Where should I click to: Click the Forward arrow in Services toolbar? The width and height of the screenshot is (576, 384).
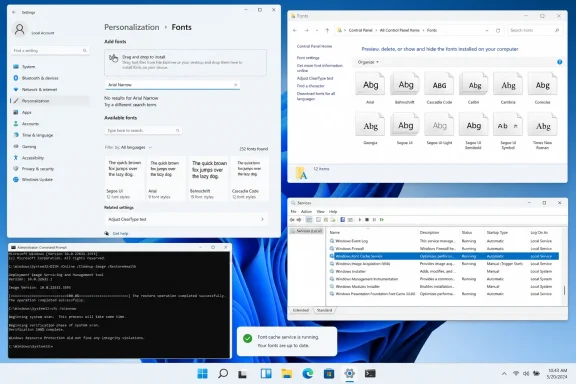(x=299, y=220)
